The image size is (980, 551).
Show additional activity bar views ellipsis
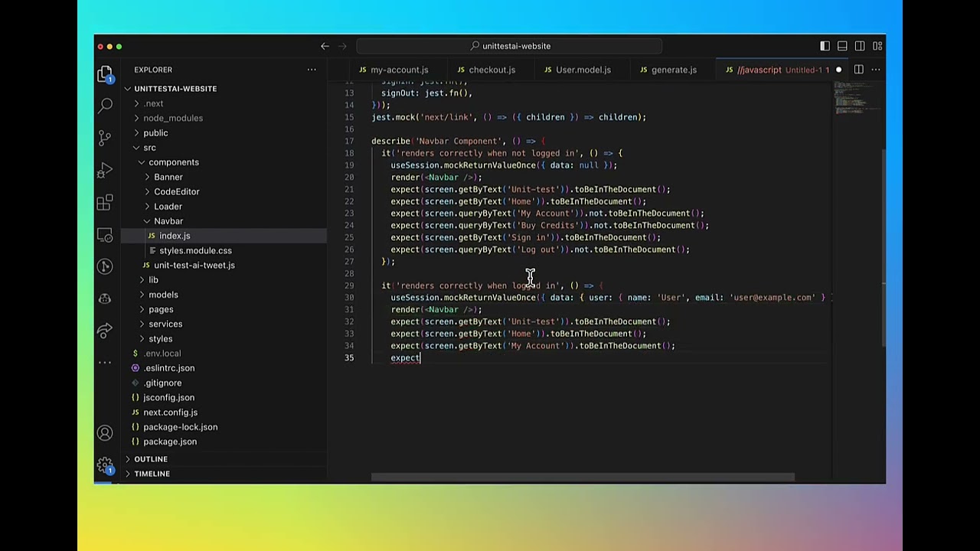(x=105, y=363)
